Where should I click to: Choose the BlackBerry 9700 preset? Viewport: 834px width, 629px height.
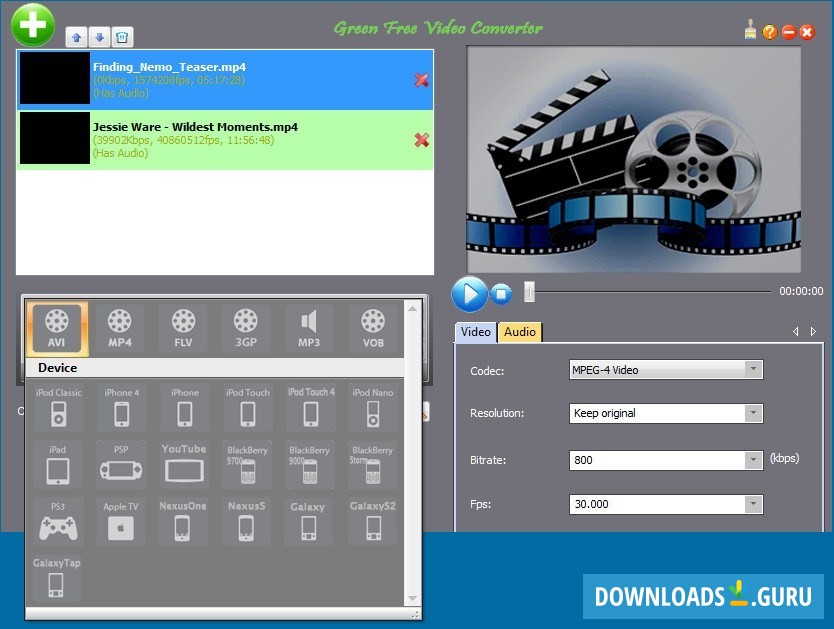pyautogui.click(x=247, y=465)
